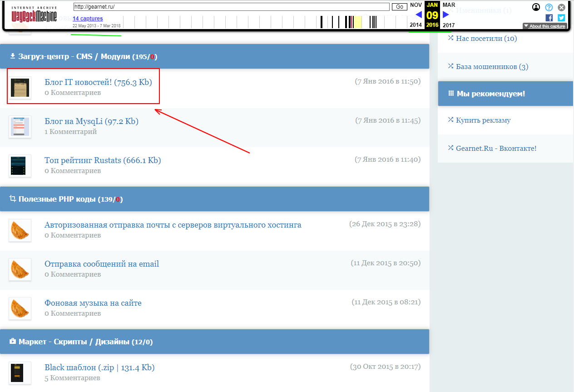The width and height of the screenshot is (574, 392).
Task: Expand the About this capture dropdown
Action: click(x=544, y=26)
